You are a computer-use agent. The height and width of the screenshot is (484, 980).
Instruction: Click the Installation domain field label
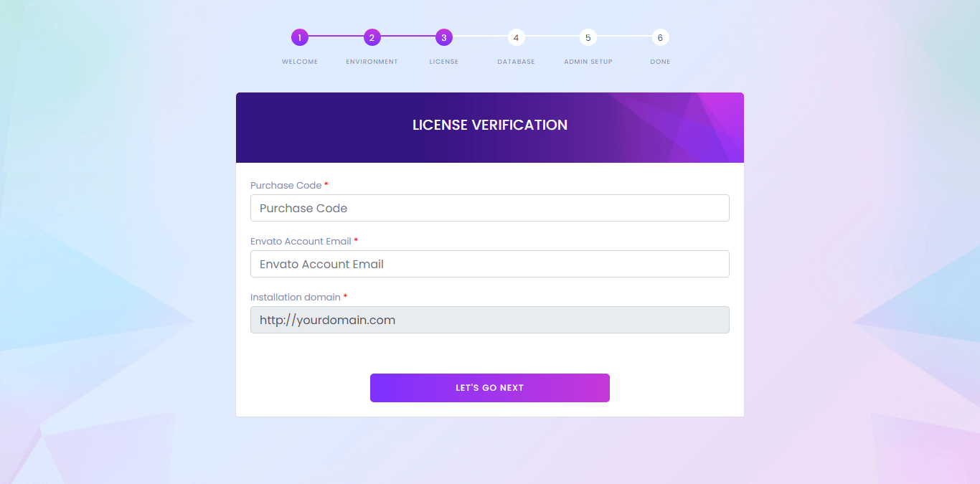[x=295, y=297]
